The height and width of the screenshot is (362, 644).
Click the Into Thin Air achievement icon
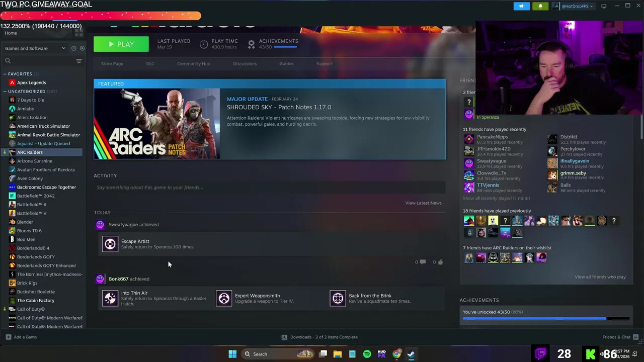click(110, 298)
